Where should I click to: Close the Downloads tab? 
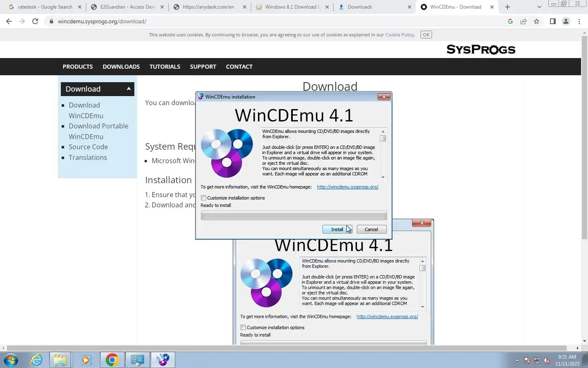pos(410,7)
